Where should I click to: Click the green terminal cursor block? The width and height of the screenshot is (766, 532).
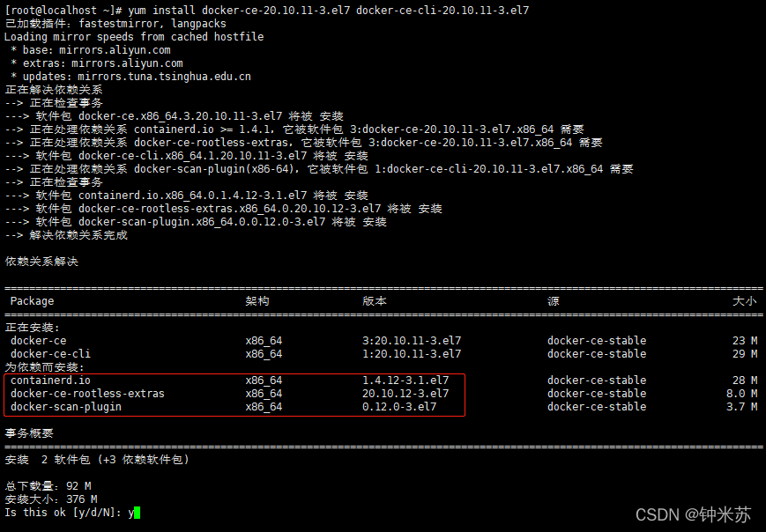tap(138, 513)
